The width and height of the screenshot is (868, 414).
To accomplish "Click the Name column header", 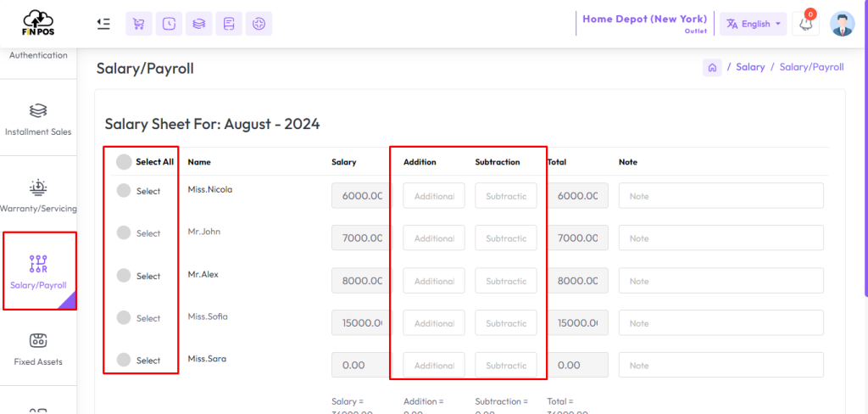I will tap(199, 162).
